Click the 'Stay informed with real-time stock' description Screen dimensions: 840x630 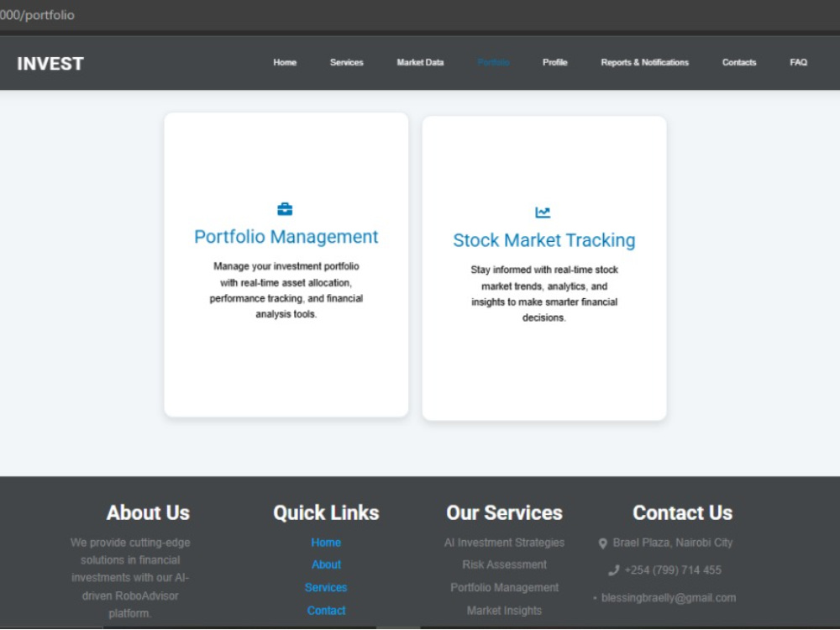tap(544, 293)
